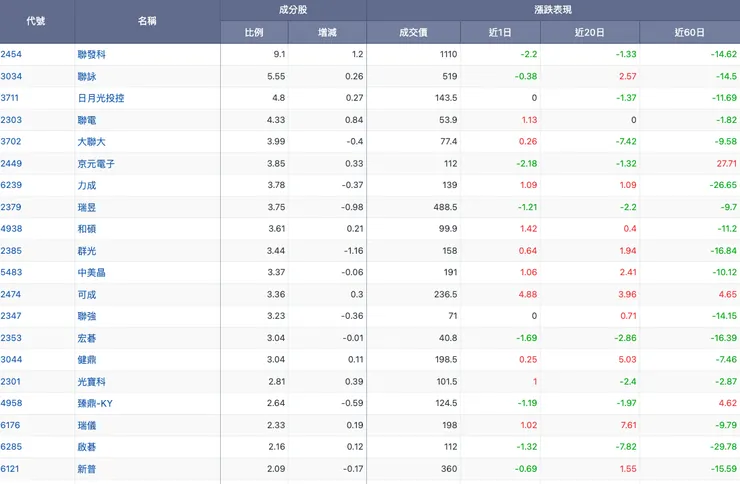Click stock code 3702

tap(11, 142)
